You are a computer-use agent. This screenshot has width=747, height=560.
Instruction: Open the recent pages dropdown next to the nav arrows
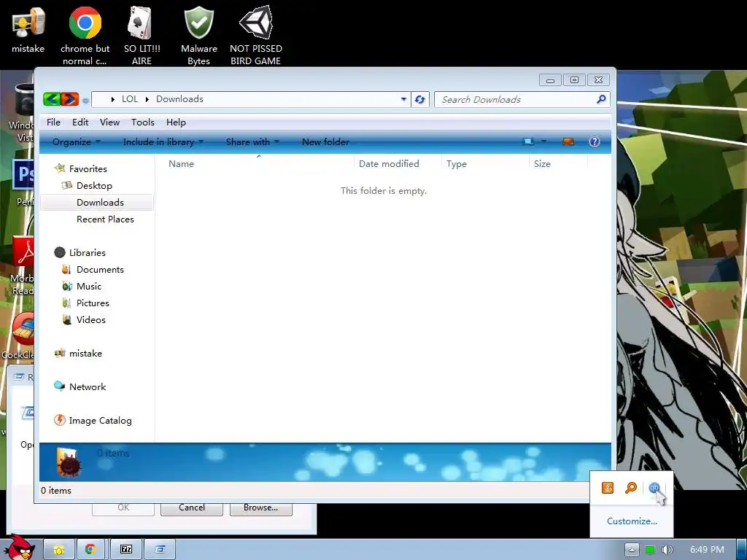click(85, 101)
